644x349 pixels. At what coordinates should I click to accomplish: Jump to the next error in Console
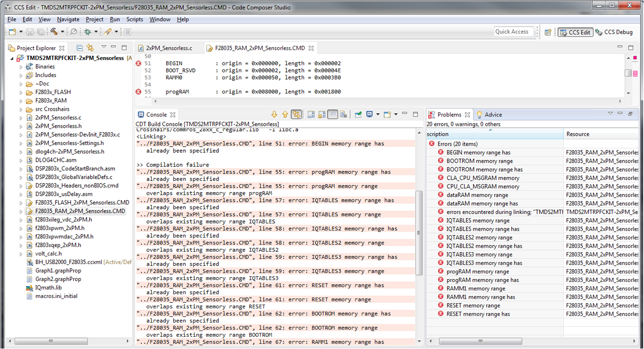[275, 114]
